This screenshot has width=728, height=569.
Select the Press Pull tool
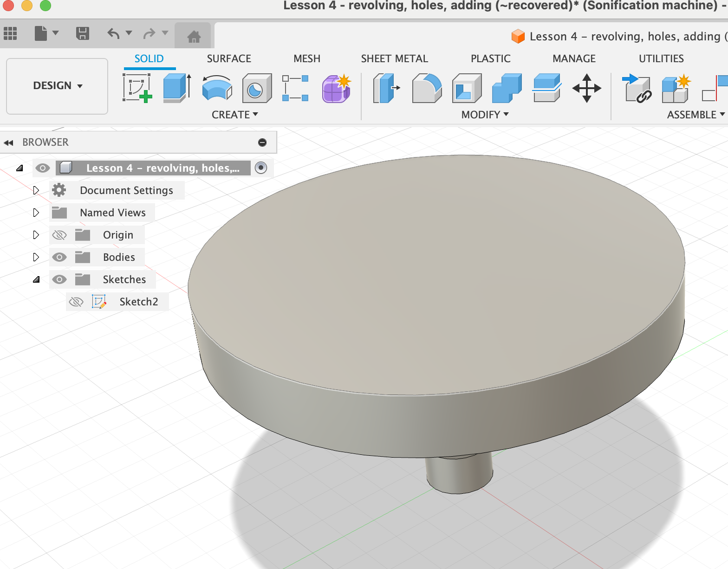[x=386, y=88]
